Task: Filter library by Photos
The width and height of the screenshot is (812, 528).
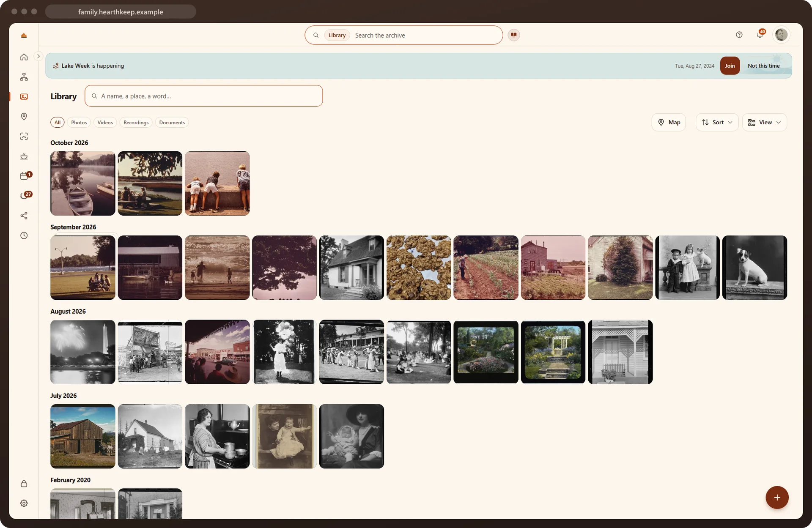Action: pyautogui.click(x=79, y=123)
